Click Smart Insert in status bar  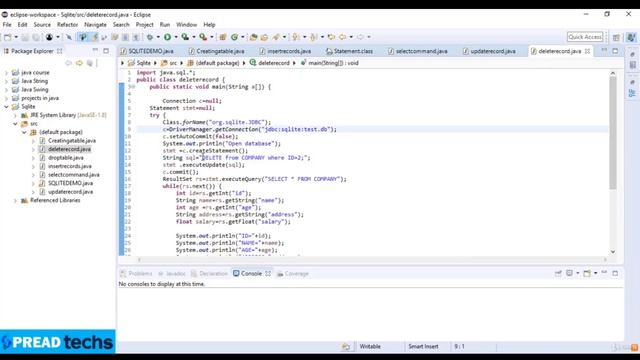coord(423,347)
